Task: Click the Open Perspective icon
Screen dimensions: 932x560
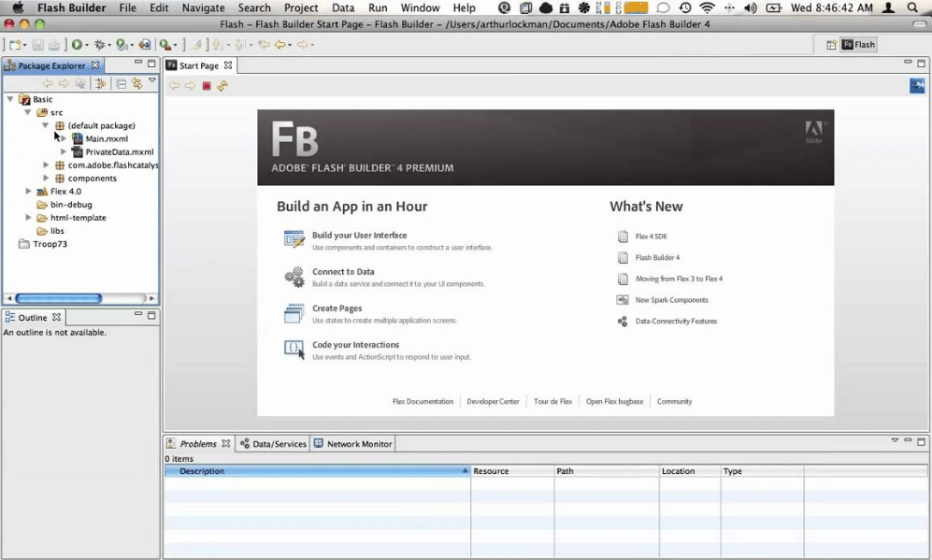Action: click(831, 45)
